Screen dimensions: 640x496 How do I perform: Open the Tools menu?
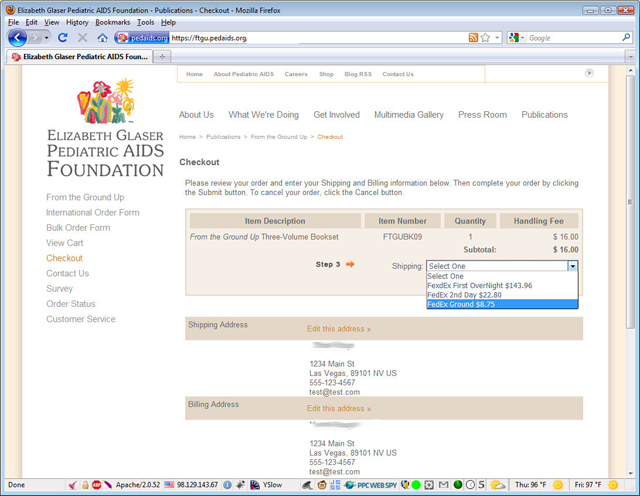click(x=145, y=22)
